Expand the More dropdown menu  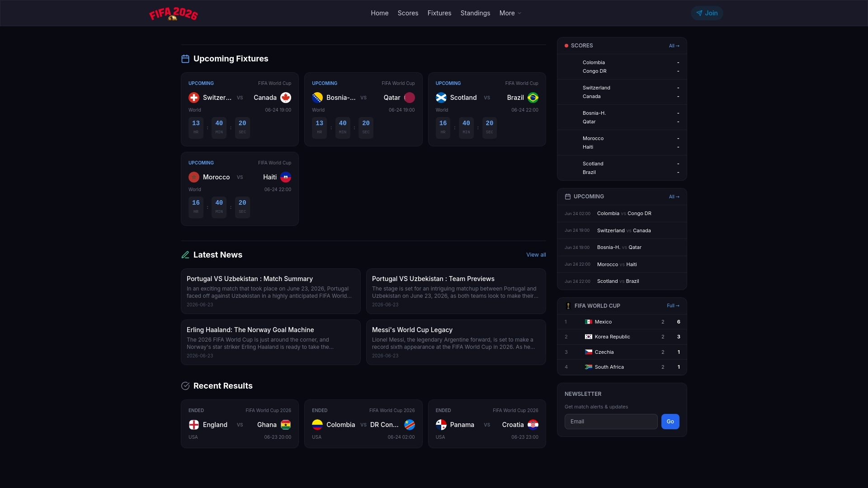pyautogui.click(x=510, y=13)
